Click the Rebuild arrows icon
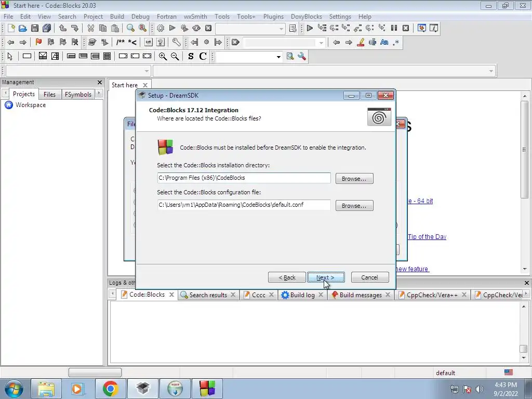Viewport: 532px width, 399px height. point(196,28)
